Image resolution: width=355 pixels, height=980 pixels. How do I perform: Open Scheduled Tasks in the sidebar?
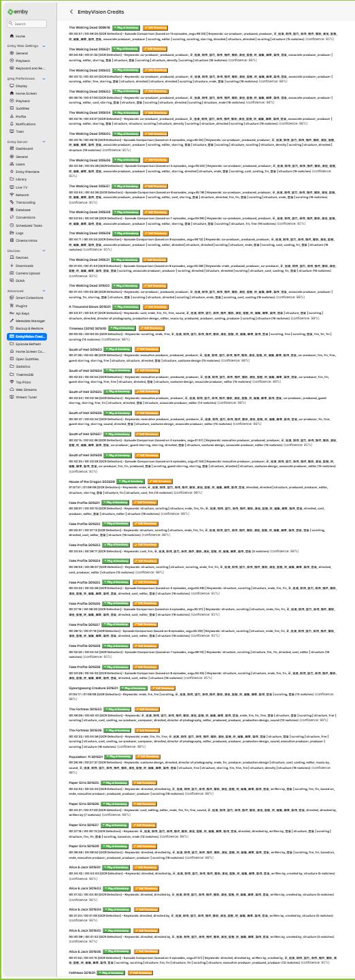29,225
